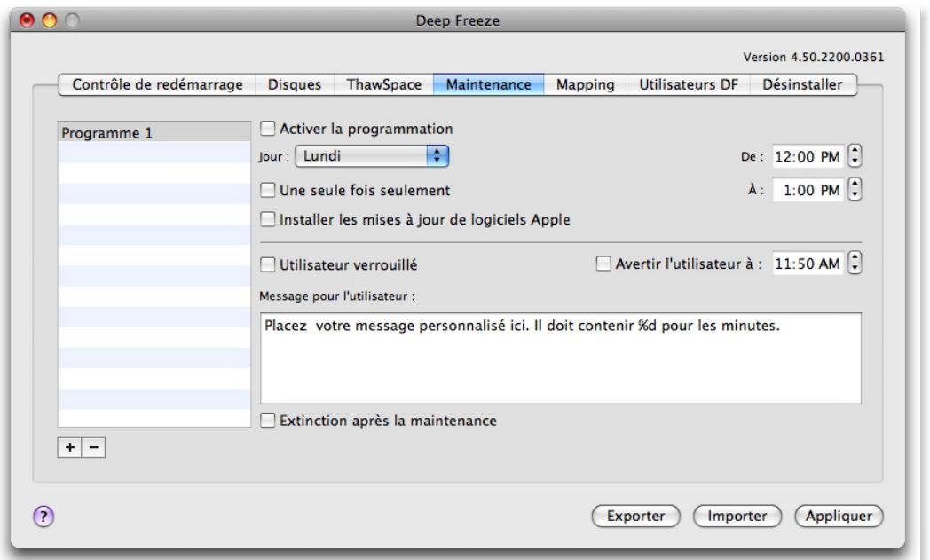Add a new programme with plus button

pyautogui.click(x=69, y=447)
